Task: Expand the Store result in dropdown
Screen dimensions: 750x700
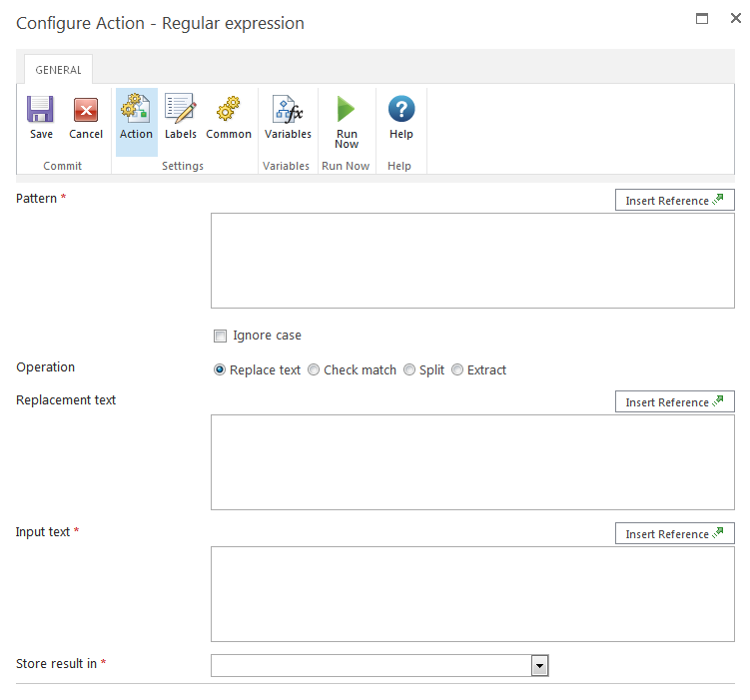Action: tap(539, 666)
